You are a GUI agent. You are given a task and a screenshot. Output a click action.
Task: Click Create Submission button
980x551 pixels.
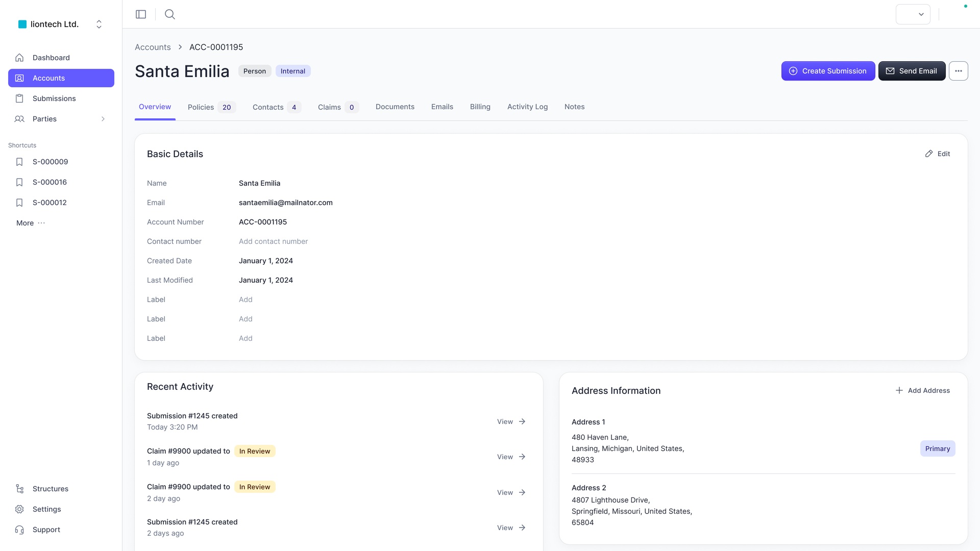828,71
